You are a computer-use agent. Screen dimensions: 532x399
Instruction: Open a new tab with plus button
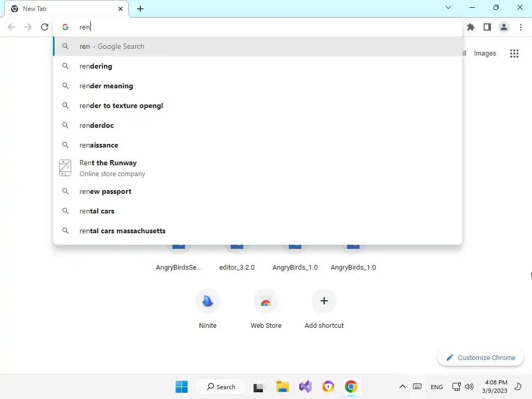tap(140, 9)
